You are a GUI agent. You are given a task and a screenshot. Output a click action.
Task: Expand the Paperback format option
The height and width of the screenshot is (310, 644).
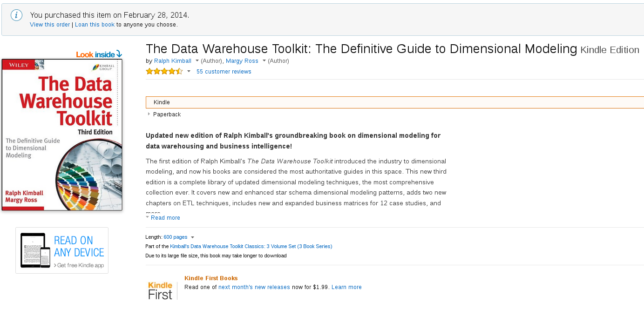click(x=149, y=114)
